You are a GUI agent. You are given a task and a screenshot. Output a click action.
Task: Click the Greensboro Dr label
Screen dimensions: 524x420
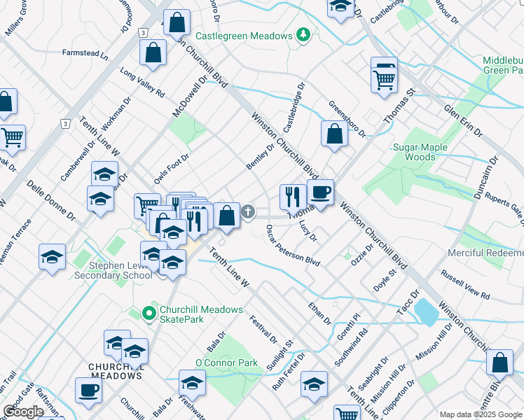[x=347, y=119]
